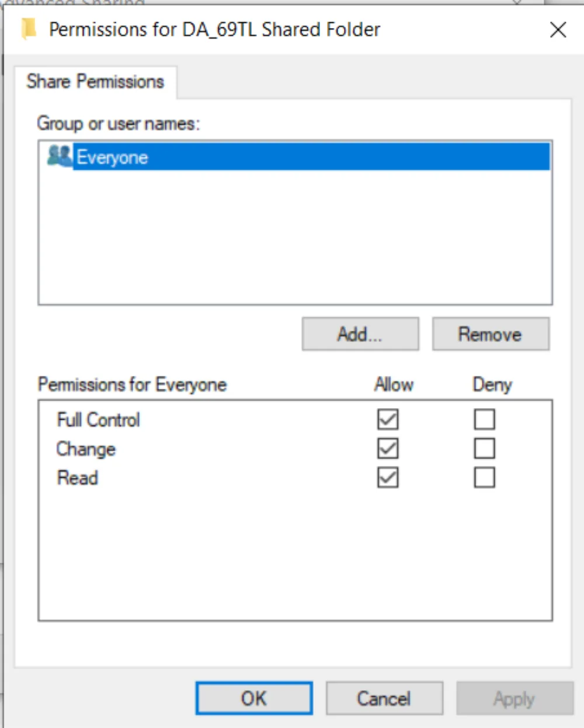Screen dimensions: 584x728
Task: Check Deny for Change permission
Action: click(484, 448)
